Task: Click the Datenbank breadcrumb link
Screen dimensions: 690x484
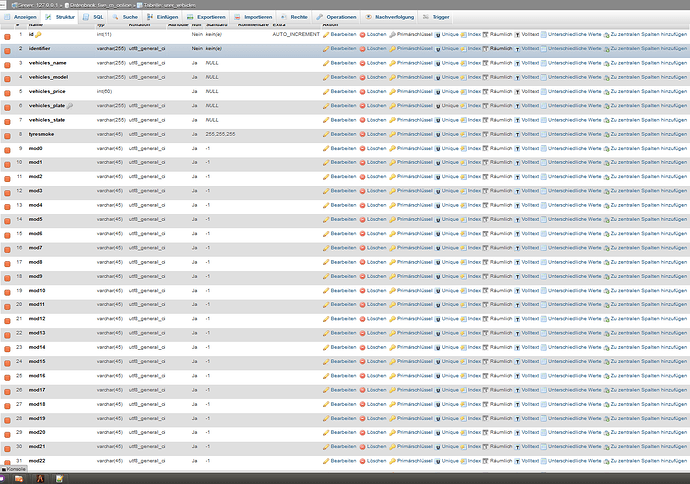Action: click(x=101, y=5)
